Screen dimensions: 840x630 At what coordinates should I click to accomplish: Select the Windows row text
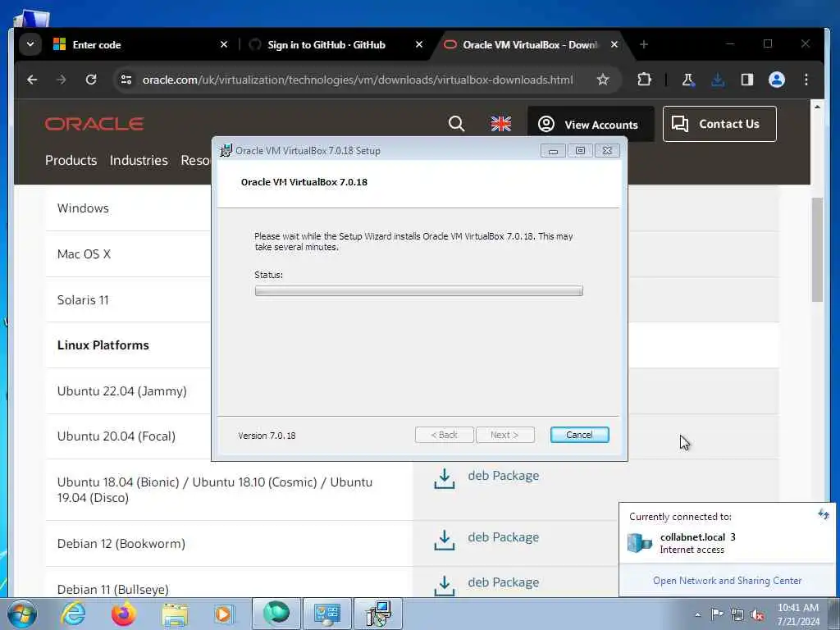[83, 208]
